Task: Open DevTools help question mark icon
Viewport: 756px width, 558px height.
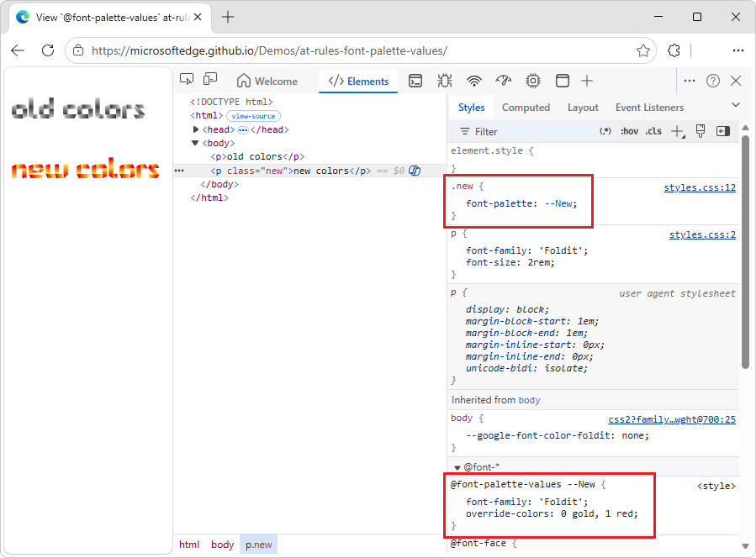Action: (x=712, y=81)
